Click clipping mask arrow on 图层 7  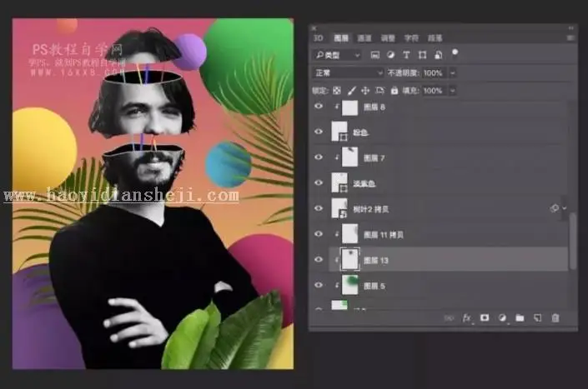(x=336, y=158)
